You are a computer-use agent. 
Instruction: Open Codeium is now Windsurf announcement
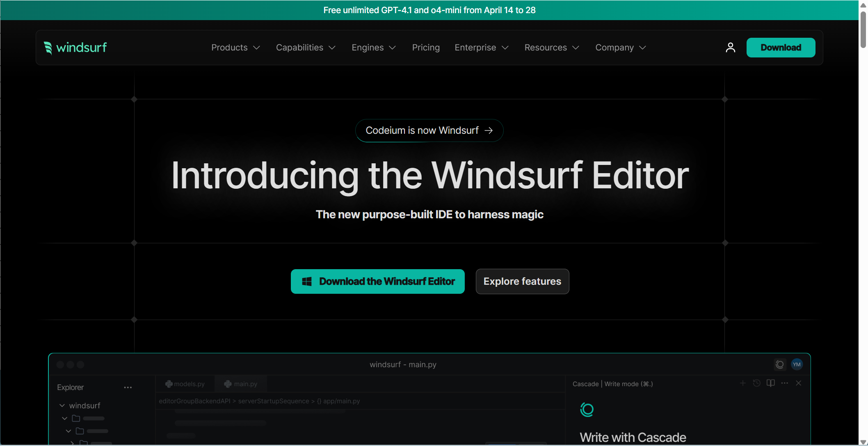pos(429,130)
